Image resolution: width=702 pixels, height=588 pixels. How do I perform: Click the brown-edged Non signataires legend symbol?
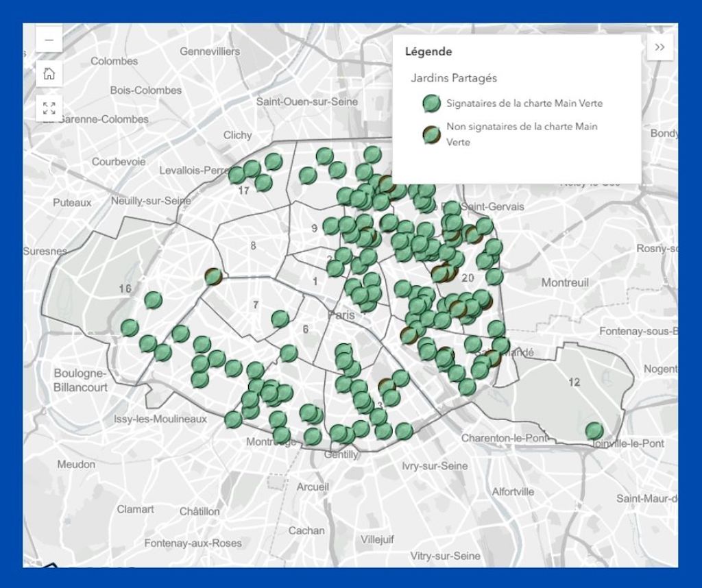coord(431,134)
